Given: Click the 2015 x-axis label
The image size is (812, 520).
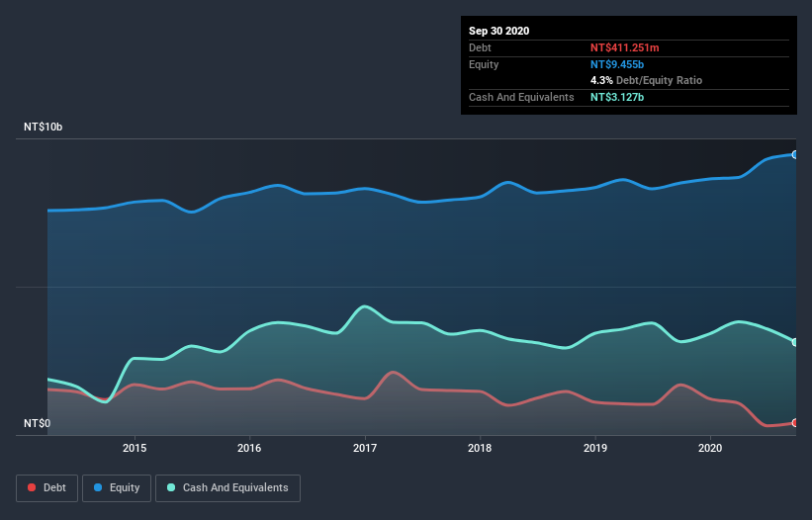Looking at the screenshot, I should click(135, 448).
